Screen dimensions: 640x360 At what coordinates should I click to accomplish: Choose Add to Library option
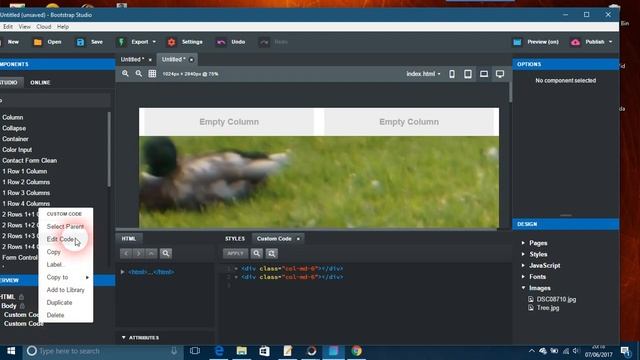pyautogui.click(x=65, y=290)
